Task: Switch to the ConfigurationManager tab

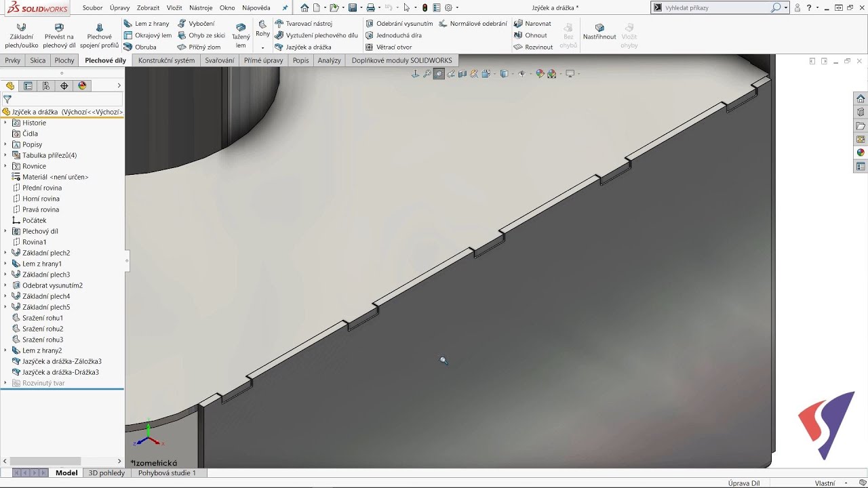Action: click(x=46, y=86)
